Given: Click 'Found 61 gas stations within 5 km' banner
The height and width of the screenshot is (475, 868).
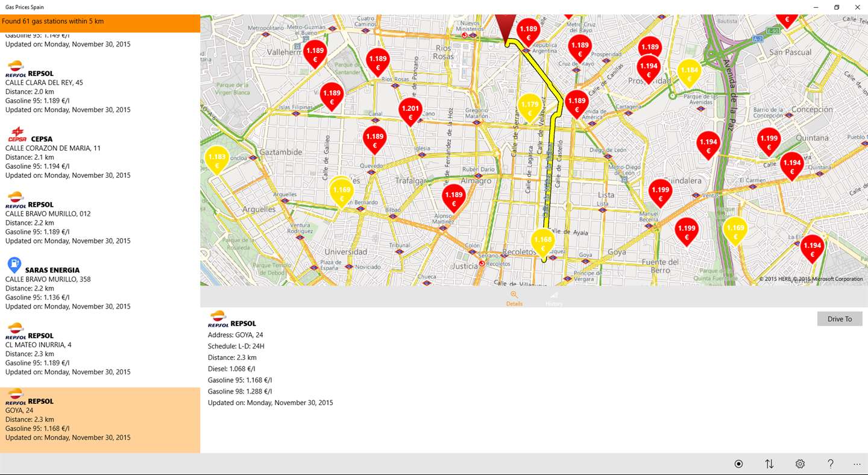Looking at the screenshot, I should click(100, 23).
